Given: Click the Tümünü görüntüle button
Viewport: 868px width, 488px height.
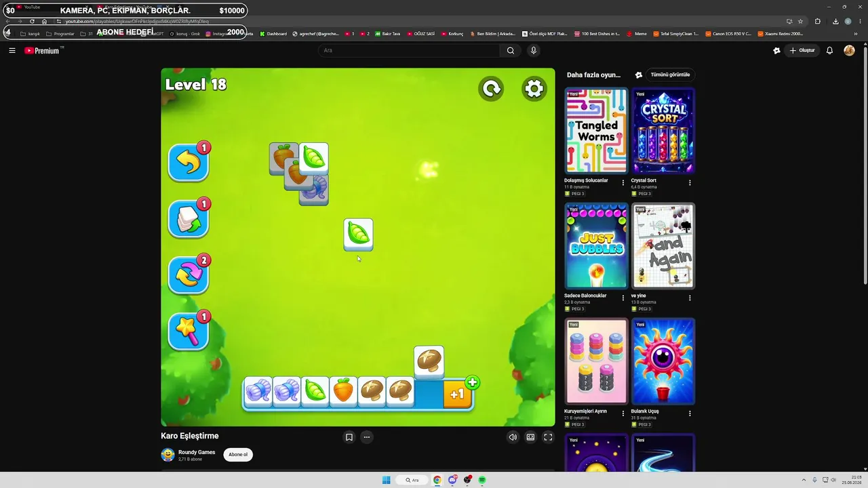Looking at the screenshot, I should pyautogui.click(x=670, y=75).
